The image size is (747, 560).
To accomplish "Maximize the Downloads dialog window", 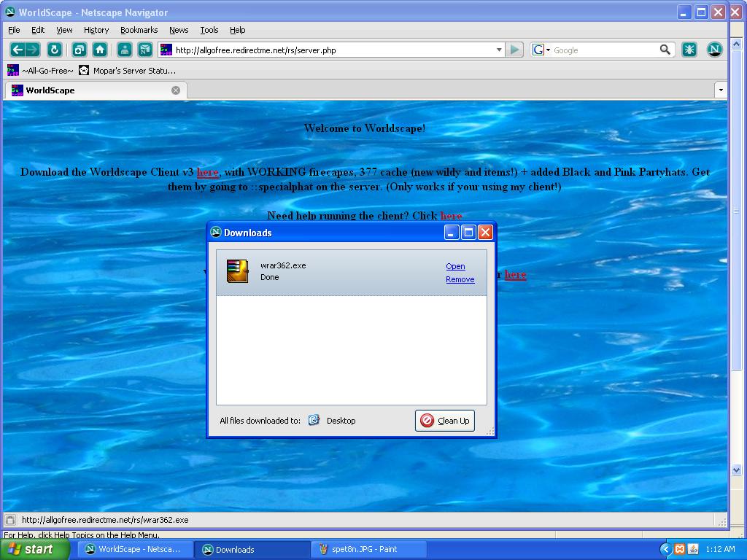I will tap(469, 233).
